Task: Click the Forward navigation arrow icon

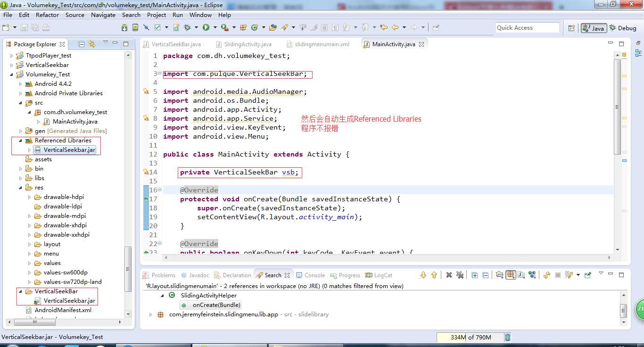Action: 413,27
